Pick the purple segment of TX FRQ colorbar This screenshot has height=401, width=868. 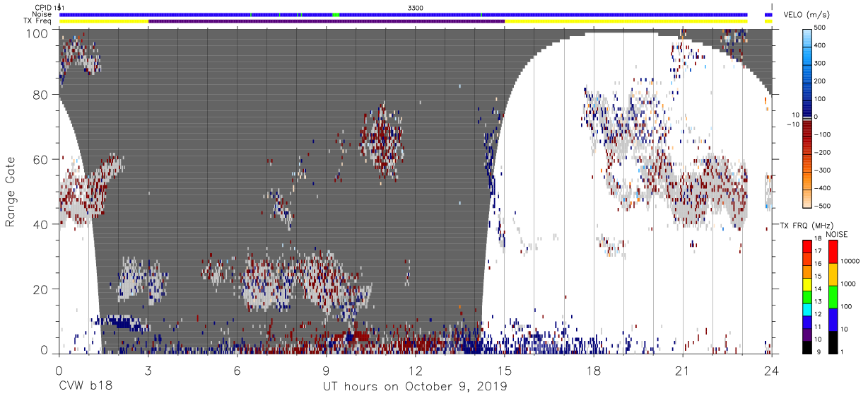click(x=807, y=334)
